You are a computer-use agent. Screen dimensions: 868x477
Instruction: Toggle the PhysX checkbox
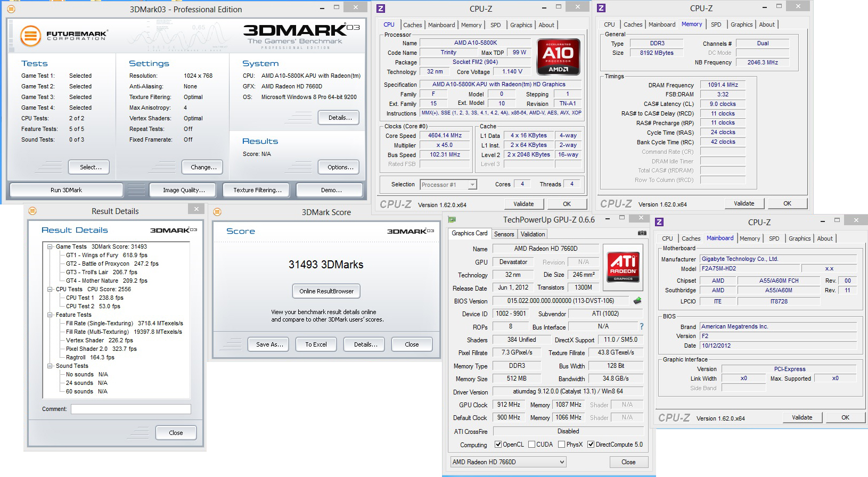coord(561,445)
